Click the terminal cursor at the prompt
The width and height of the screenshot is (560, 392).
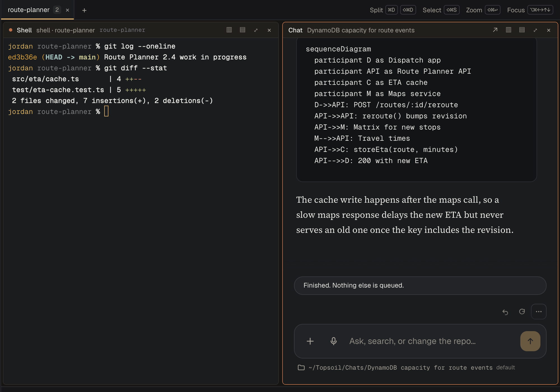[x=106, y=111]
